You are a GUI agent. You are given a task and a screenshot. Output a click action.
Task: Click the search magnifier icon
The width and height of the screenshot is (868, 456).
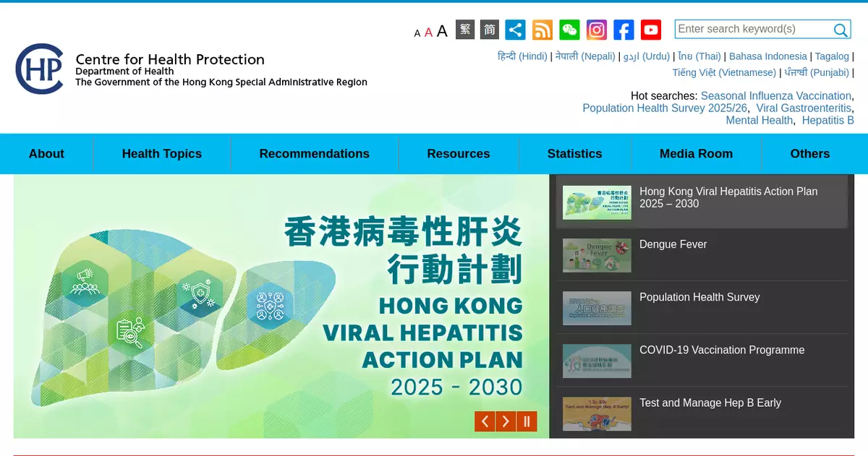pos(841,30)
